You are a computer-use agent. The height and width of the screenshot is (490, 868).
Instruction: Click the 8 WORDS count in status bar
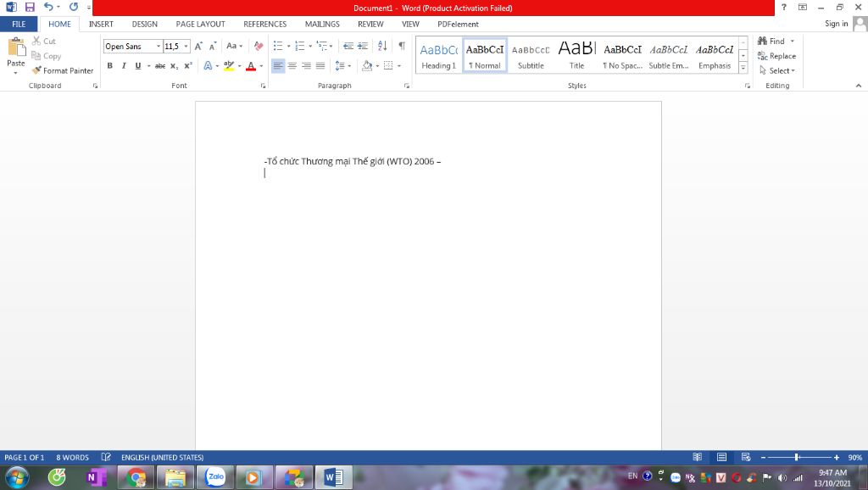pos(72,457)
